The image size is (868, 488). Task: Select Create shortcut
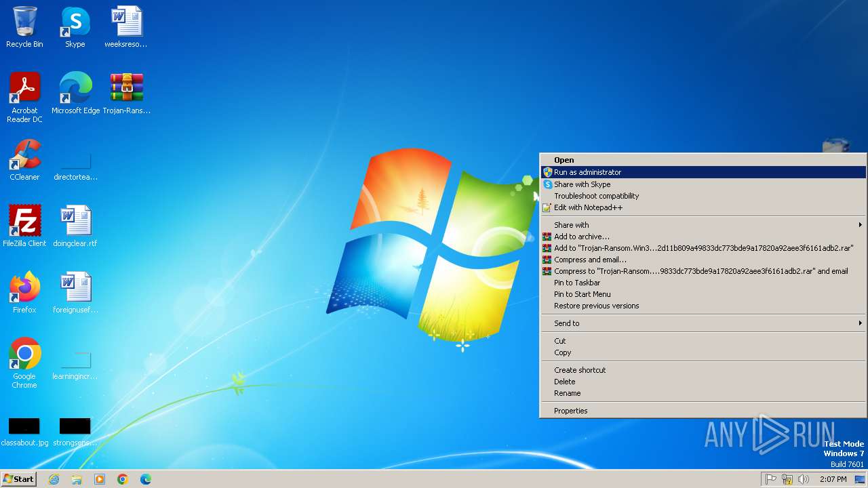pyautogui.click(x=703, y=370)
